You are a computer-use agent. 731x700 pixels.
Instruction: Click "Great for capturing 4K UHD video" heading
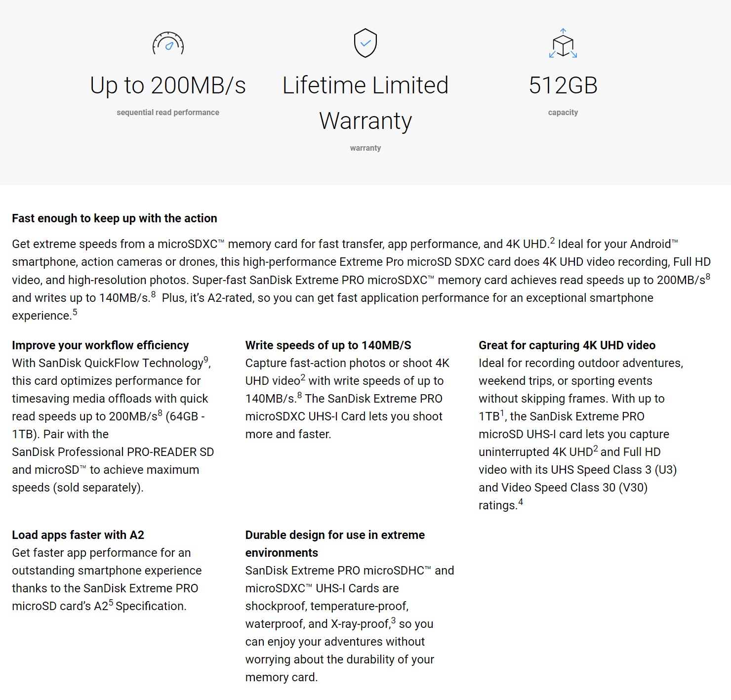567,345
